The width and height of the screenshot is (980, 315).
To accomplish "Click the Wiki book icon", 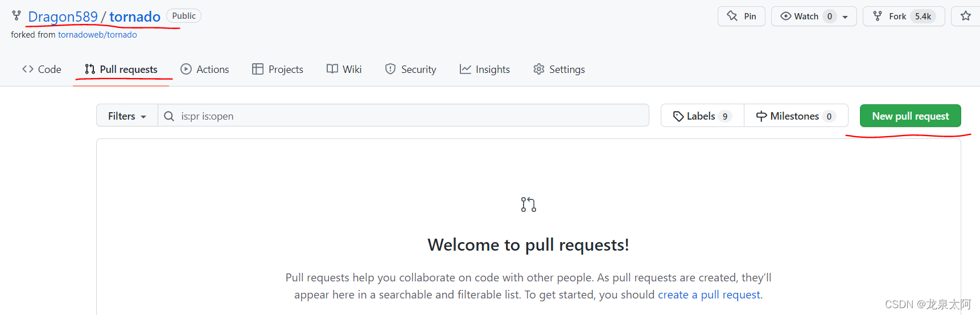I will [x=332, y=69].
